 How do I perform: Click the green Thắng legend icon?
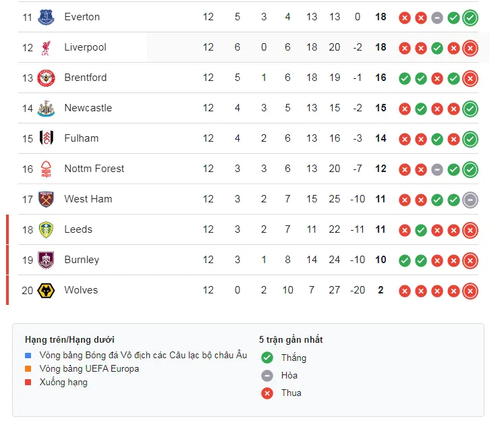[x=267, y=358]
